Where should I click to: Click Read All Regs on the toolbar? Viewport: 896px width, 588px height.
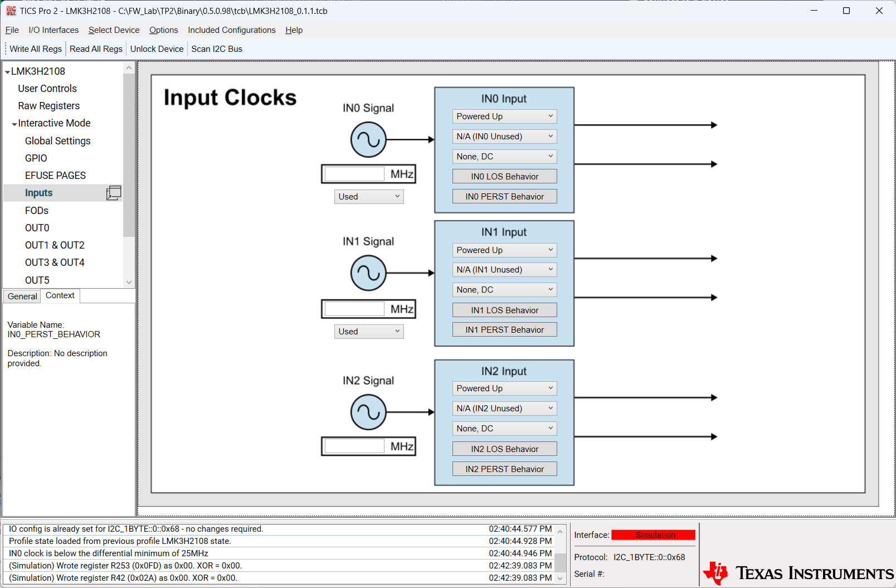click(x=95, y=48)
